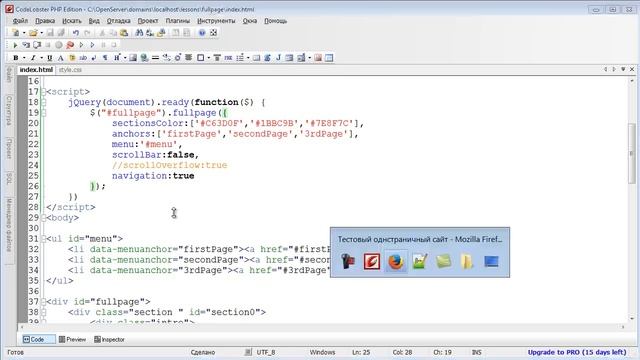The image size is (640, 360).
Task: Collapse the ul menu fold at line 31
Action: tap(43, 239)
